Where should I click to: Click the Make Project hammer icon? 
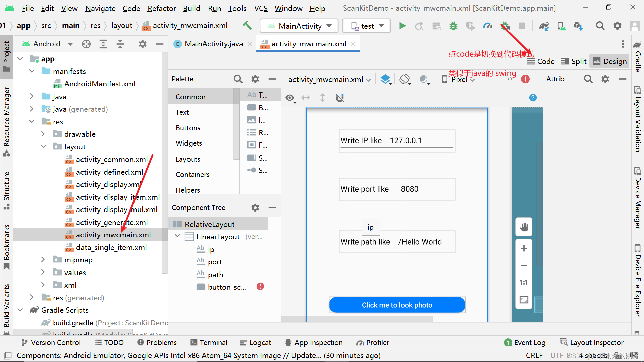coord(247,26)
